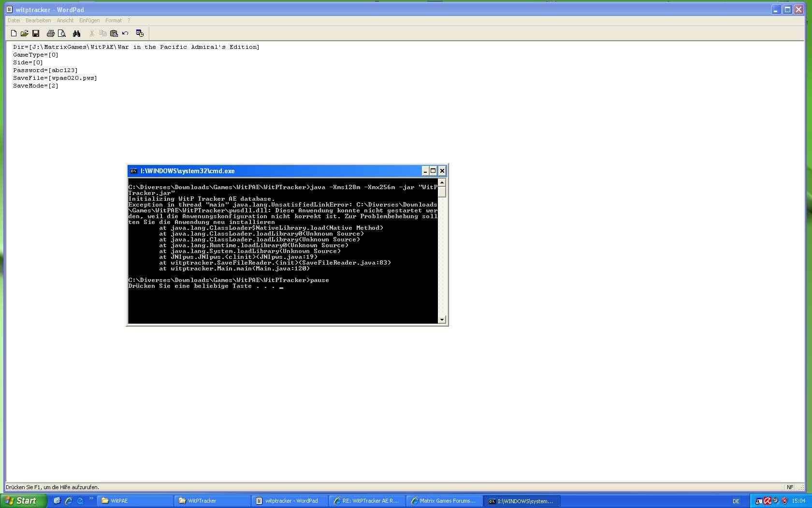This screenshot has width=812, height=508.
Task: Close the cmd.exe console window
Action: click(442, 171)
